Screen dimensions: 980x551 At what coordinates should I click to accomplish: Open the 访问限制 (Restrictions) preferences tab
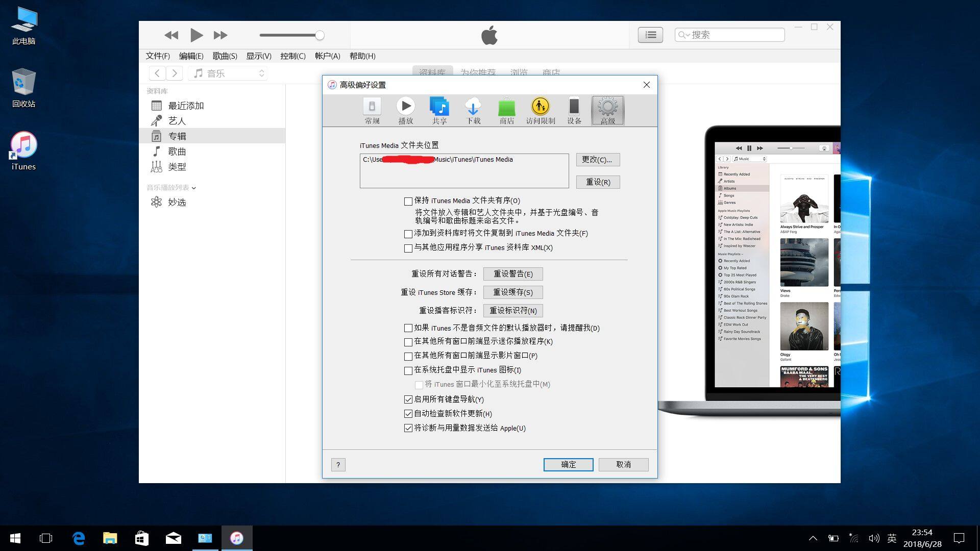click(541, 111)
